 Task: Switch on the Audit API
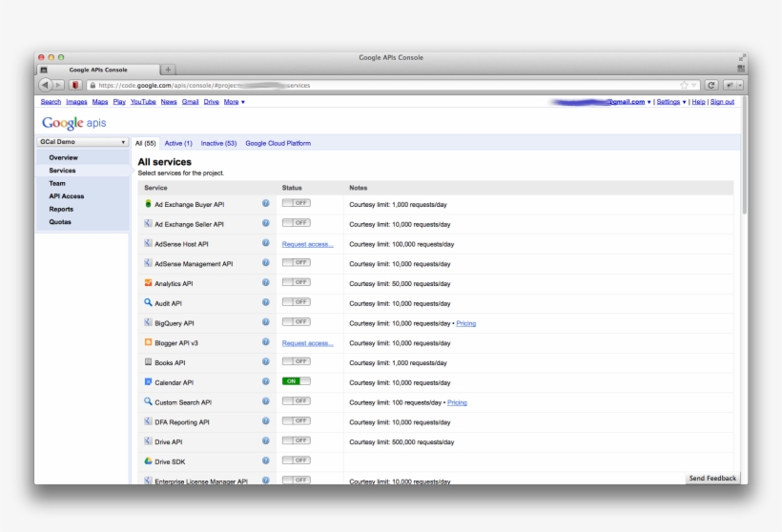(297, 301)
